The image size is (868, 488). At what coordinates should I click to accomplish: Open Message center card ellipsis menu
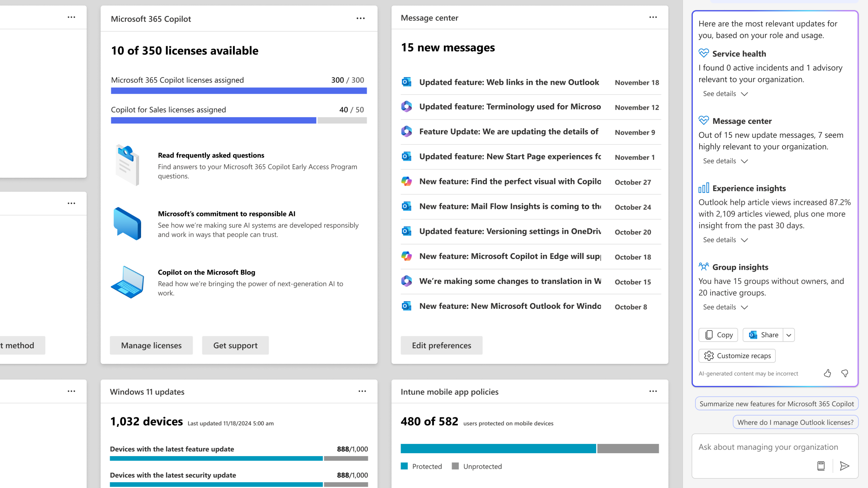(x=653, y=17)
